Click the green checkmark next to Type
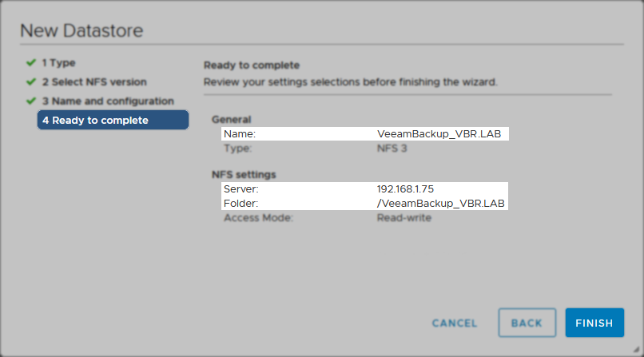Image resolution: width=644 pixels, height=357 pixels. [31, 63]
